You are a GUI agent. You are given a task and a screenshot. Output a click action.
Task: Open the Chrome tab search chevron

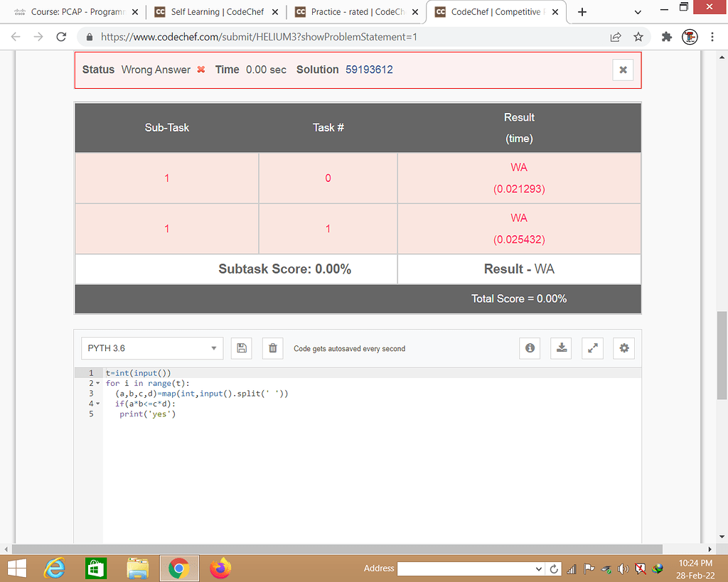click(638, 12)
